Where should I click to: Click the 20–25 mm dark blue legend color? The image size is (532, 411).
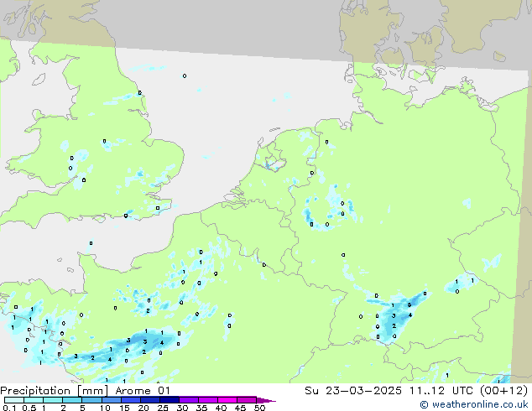[150, 400]
